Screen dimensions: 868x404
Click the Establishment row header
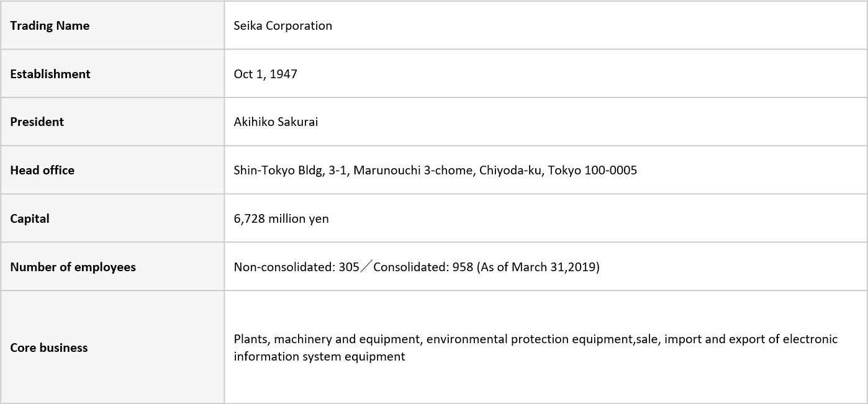pyautogui.click(x=112, y=74)
